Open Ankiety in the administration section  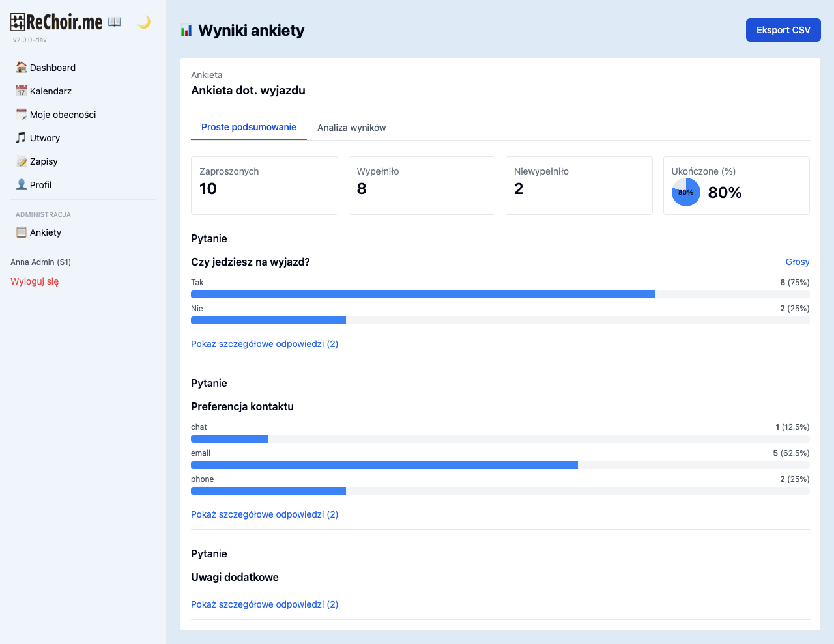[x=45, y=232]
